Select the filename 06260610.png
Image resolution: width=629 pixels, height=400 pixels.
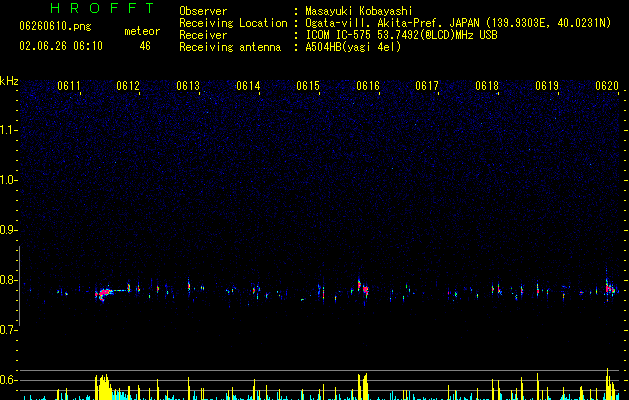point(55,27)
